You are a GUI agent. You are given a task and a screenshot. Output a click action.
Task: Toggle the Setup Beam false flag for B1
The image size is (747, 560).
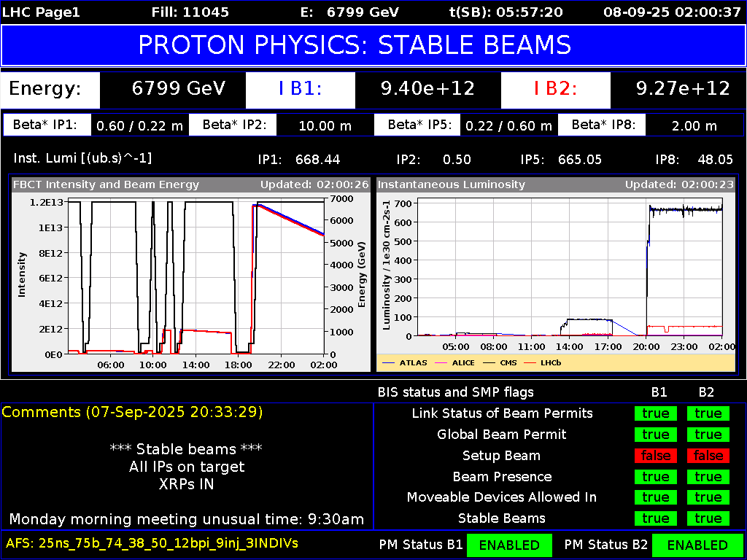[x=655, y=455]
